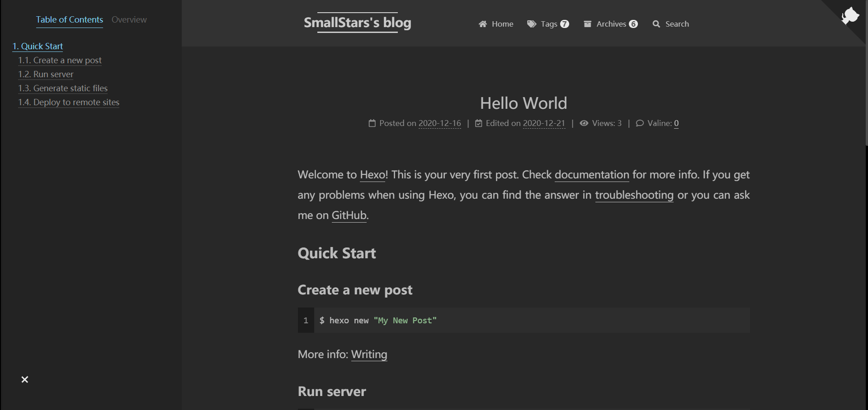Click the Valine comment count 0
868x410 pixels.
pyautogui.click(x=676, y=123)
